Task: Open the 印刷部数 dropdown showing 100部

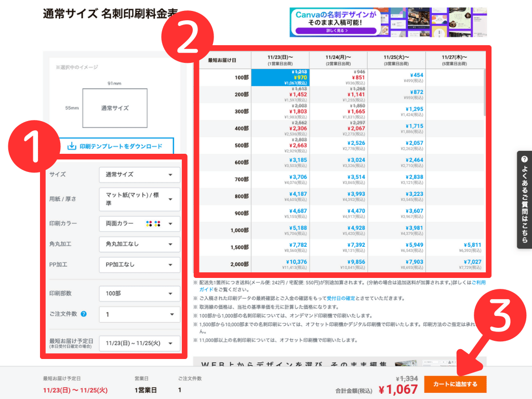Action: tap(139, 292)
